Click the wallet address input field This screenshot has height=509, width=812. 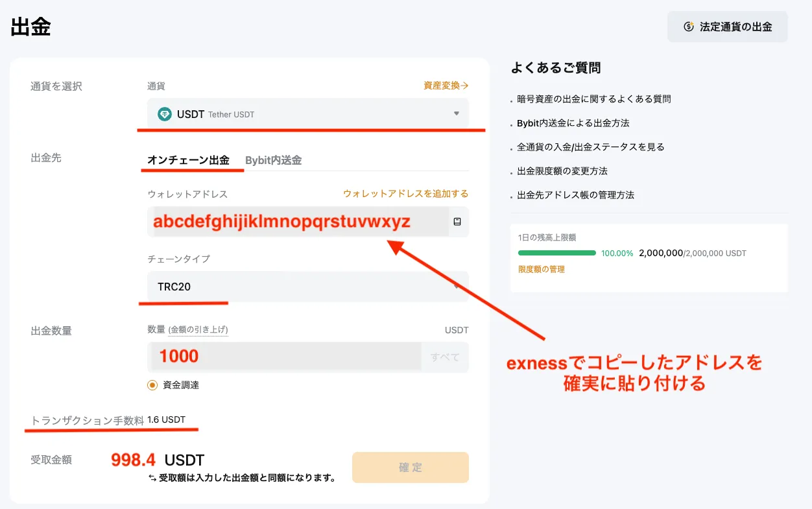coord(308,222)
